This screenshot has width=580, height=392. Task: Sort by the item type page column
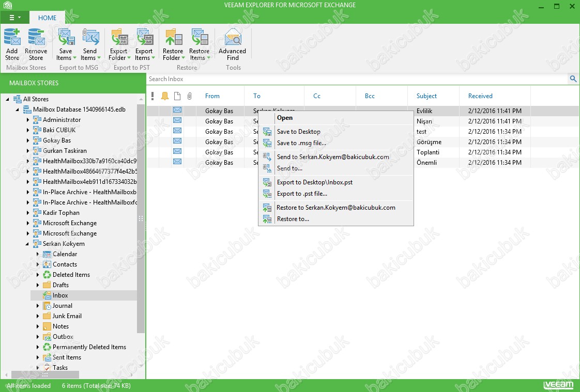(x=177, y=96)
